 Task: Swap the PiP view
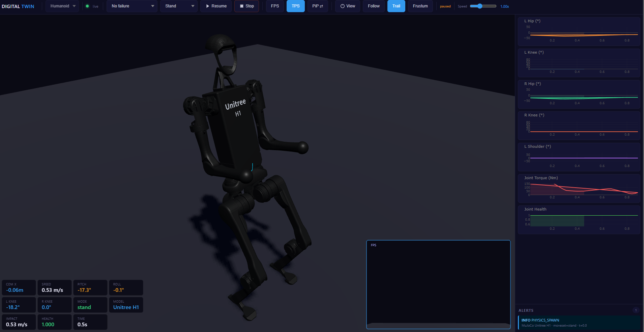tap(318, 6)
